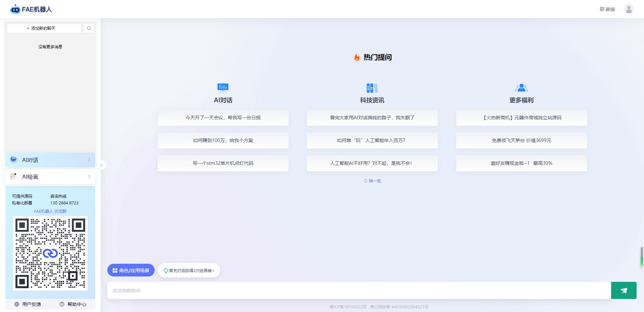The image size is (644, 312).
Task: Select the 更多福利 category header
Action: (521, 100)
